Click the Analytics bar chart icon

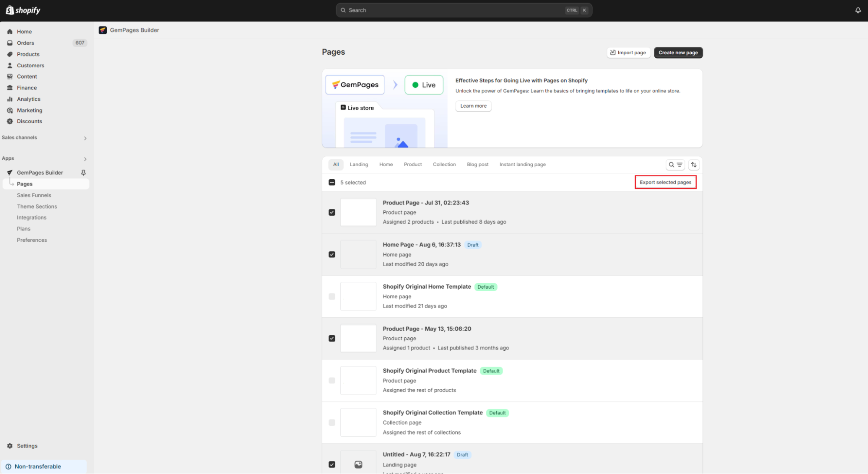click(10, 99)
